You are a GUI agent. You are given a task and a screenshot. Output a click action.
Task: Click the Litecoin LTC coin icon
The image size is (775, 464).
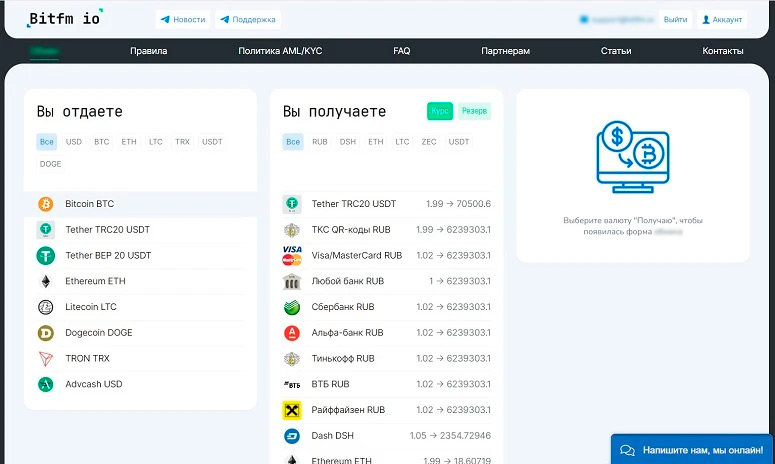[45, 307]
